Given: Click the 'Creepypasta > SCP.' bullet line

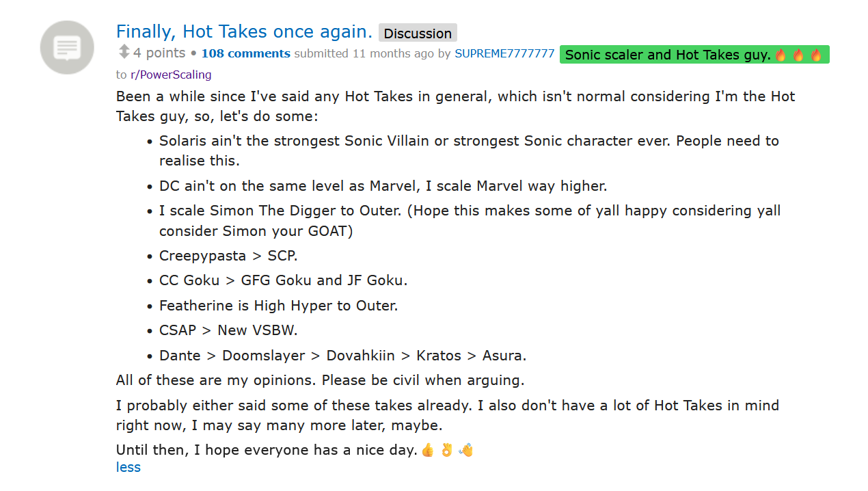Looking at the screenshot, I should (228, 256).
